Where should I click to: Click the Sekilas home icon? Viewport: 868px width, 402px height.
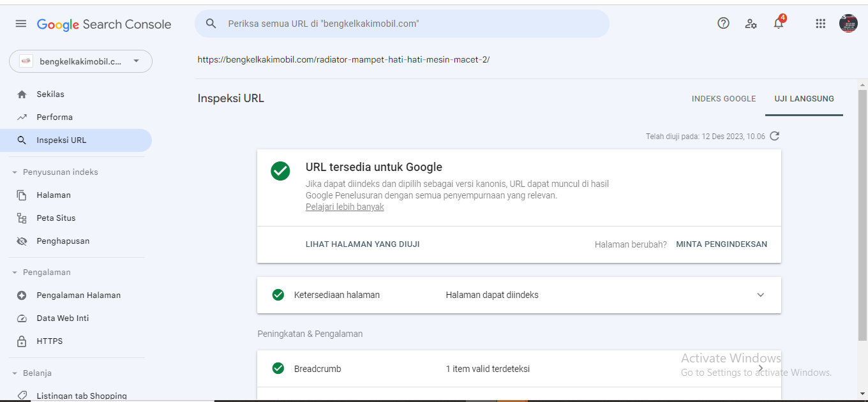coord(22,94)
